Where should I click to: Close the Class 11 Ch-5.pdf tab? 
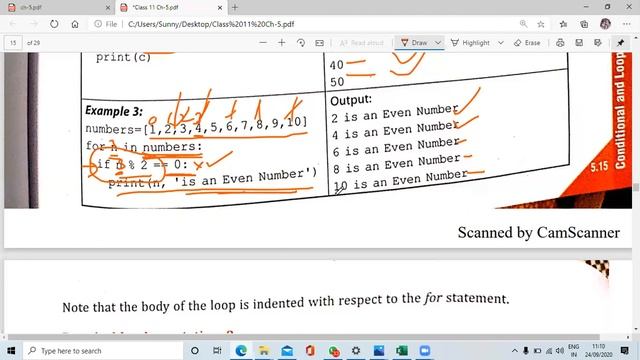pyautogui.click(x=220, y=7)
